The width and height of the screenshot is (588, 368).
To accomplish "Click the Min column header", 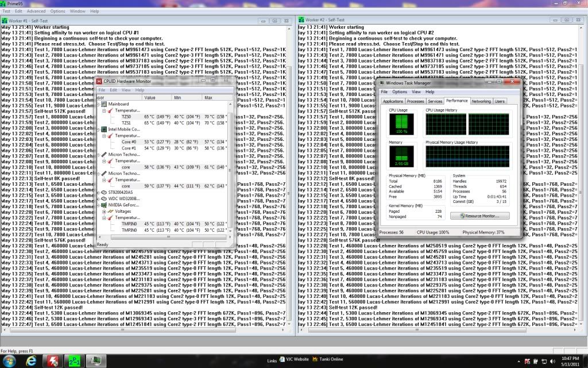I will [x=187, y=98].
